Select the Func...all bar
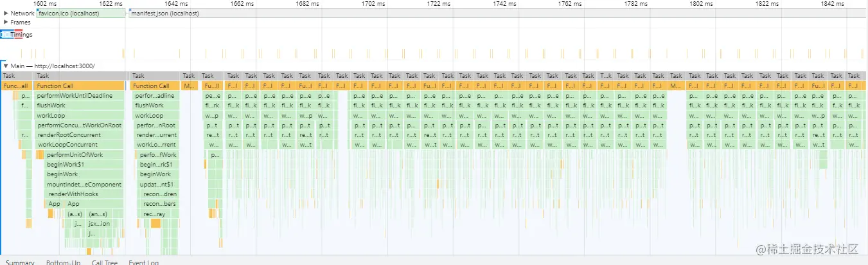The image size is (868, 265). click(x=16, y=86)
